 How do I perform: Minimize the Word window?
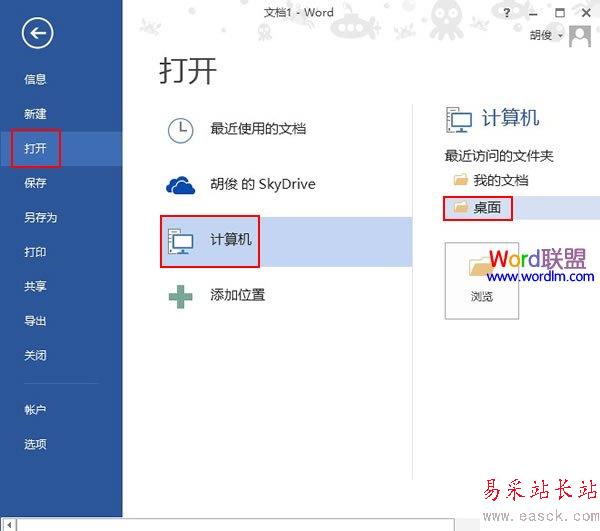533,13
